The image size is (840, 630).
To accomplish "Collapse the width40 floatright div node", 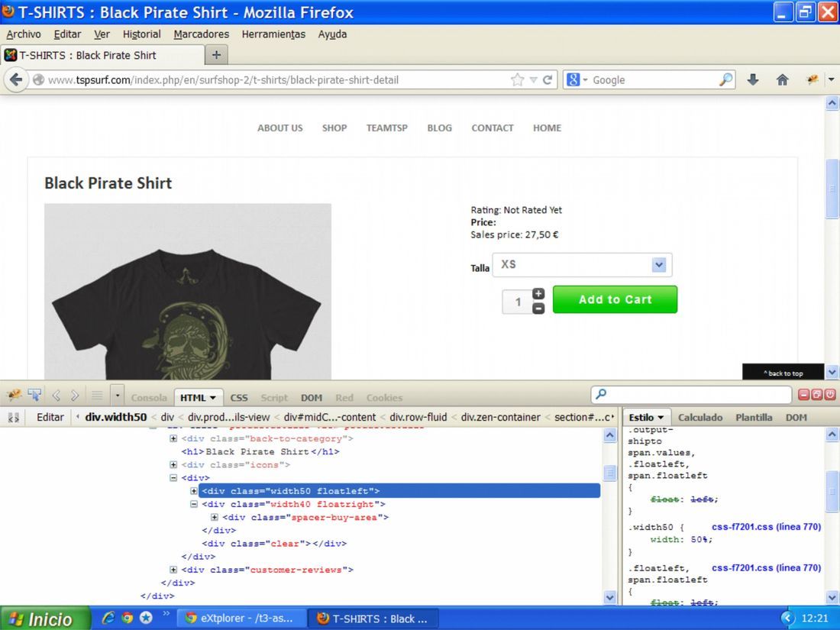I will click(193, 504).
